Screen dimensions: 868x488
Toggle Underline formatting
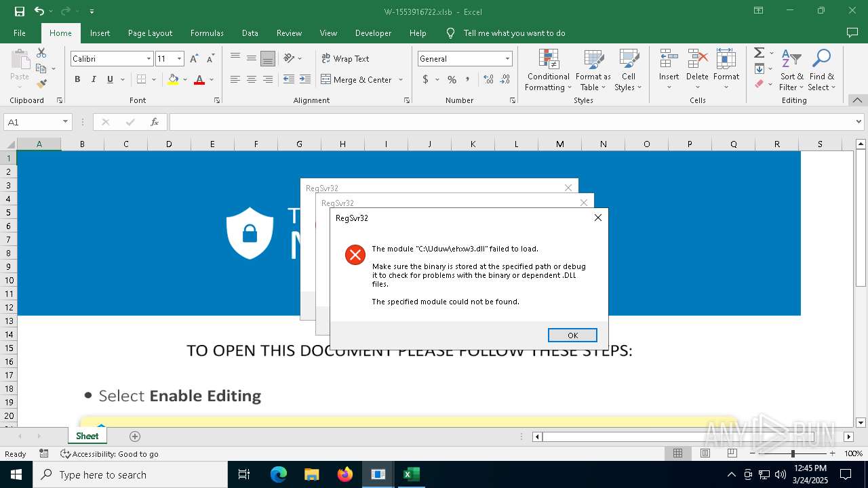point(110,79)
